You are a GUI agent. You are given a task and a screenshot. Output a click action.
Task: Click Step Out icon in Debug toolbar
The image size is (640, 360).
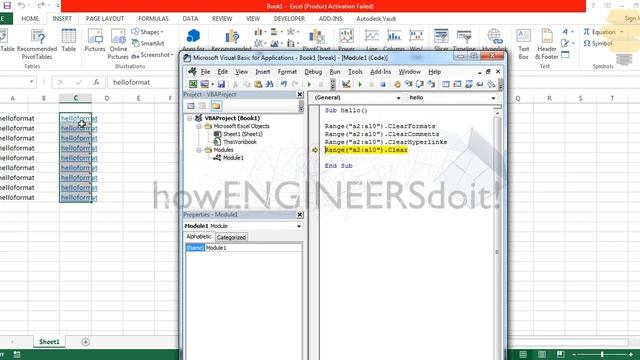point(431,84)
